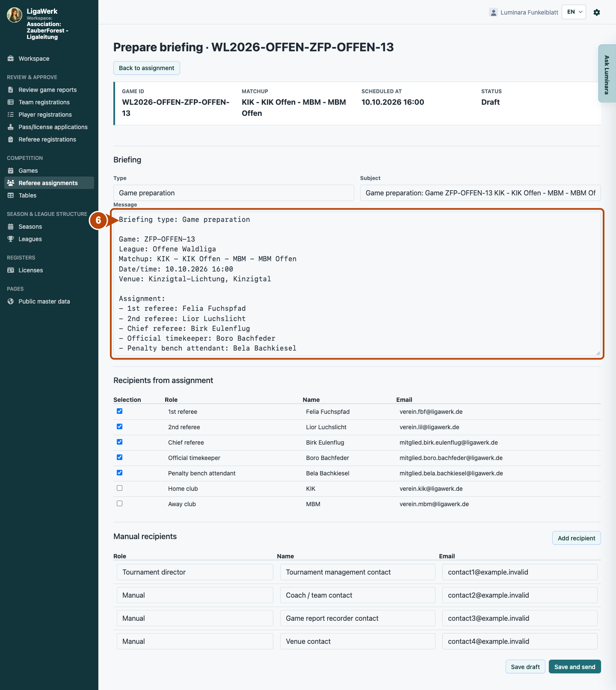The image size is (616, 690).
Task: Click the Tables grid icon
Action: click(11, 195)
